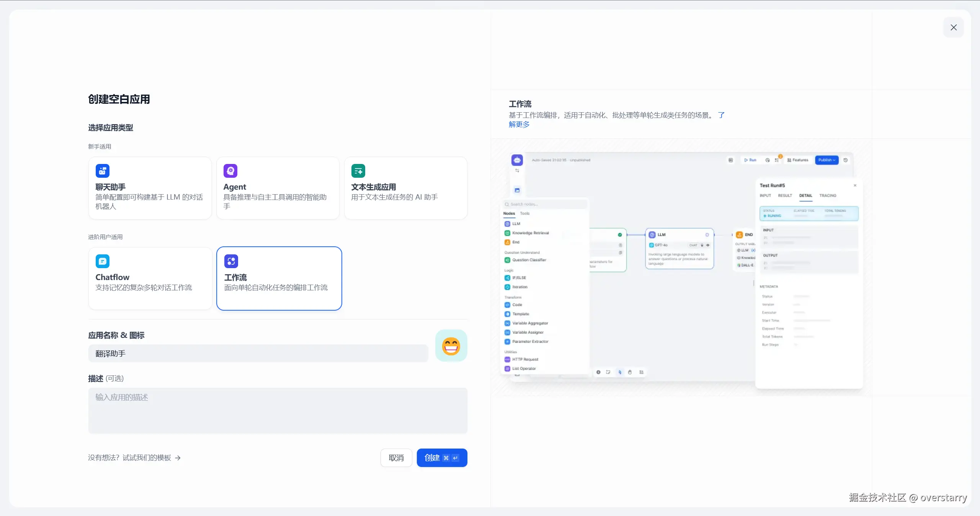The image size is (980, 516).
Task: Click the green 文本生成应用 icon
Action: coord(358,171)
